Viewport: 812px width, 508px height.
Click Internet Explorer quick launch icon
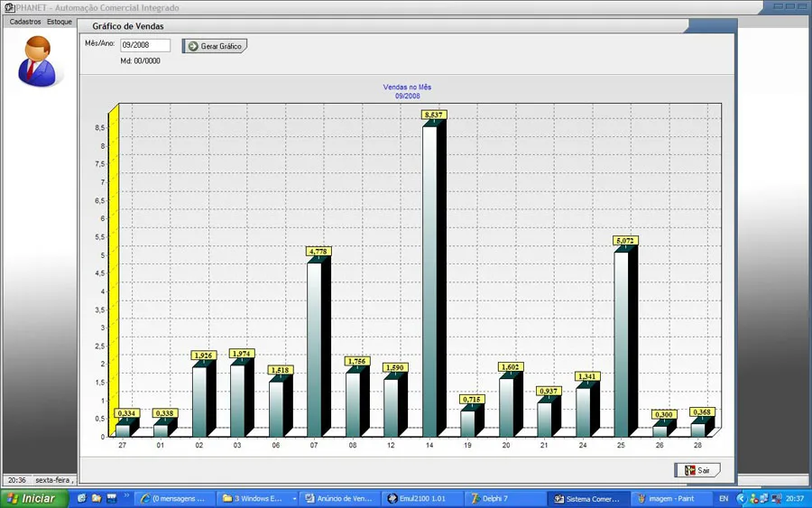point(81,498)
